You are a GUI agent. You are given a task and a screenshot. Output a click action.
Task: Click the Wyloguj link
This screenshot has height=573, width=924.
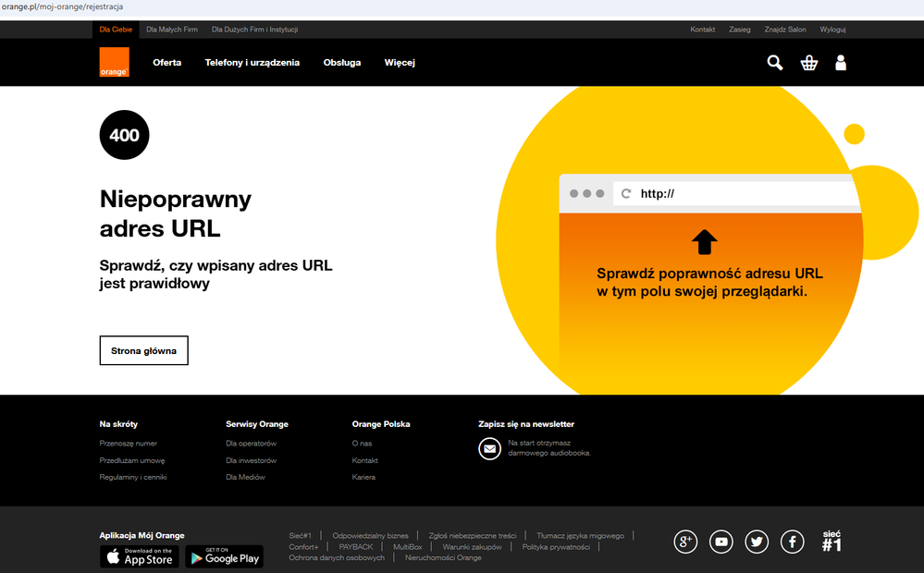pyautogui.click(x=832, y=30)
